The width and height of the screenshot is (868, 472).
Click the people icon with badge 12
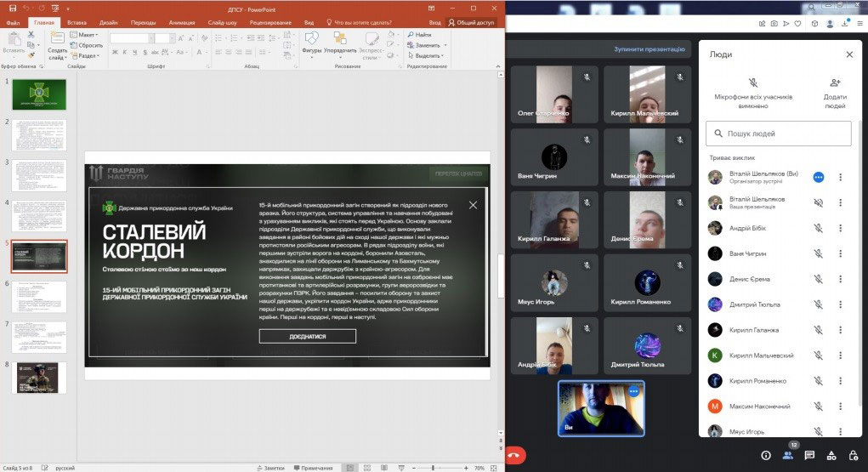coord(788,455)
